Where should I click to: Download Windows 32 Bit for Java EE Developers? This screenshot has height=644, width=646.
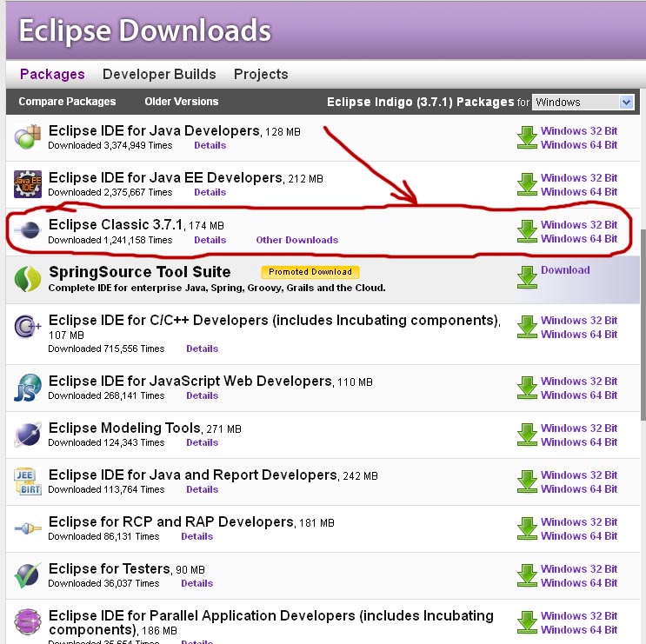[579, 177]
